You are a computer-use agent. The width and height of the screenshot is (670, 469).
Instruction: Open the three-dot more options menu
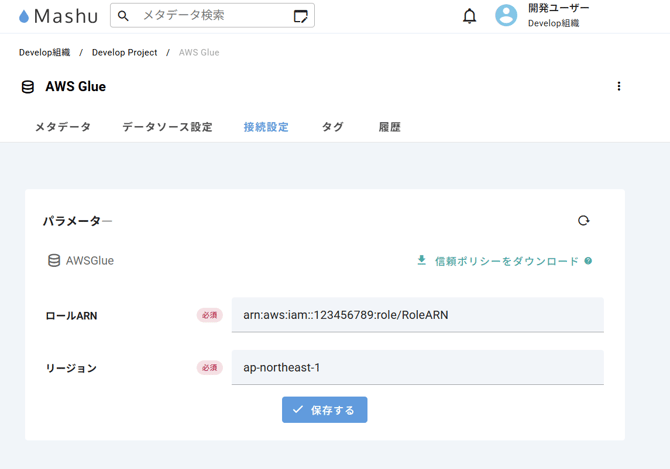tap(619, 87)
